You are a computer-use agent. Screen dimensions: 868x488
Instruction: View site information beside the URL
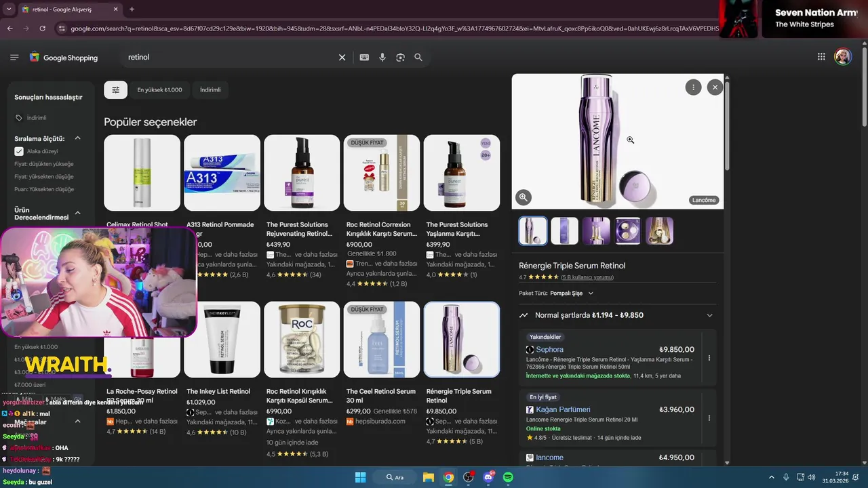tap(62, 28)
